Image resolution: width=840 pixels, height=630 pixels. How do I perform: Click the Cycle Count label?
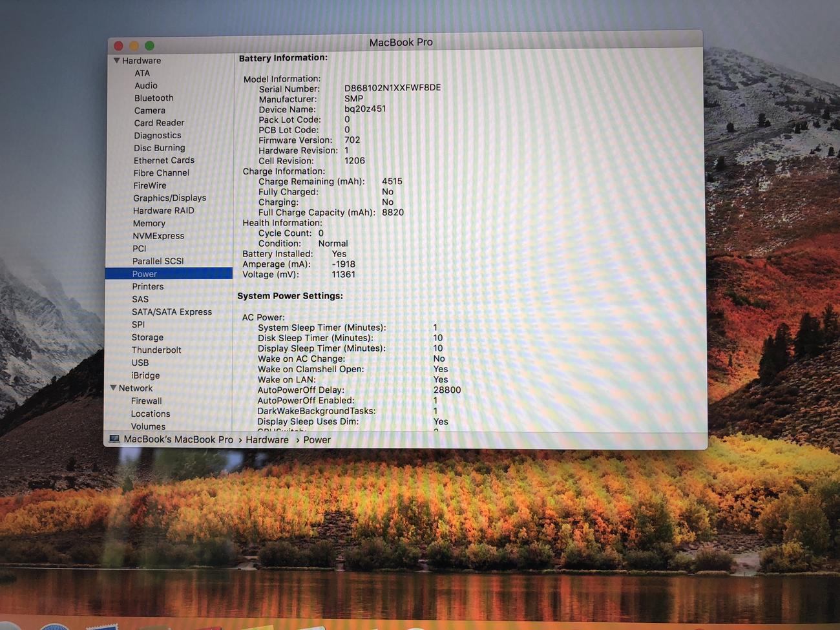click(x=285, y=233)
